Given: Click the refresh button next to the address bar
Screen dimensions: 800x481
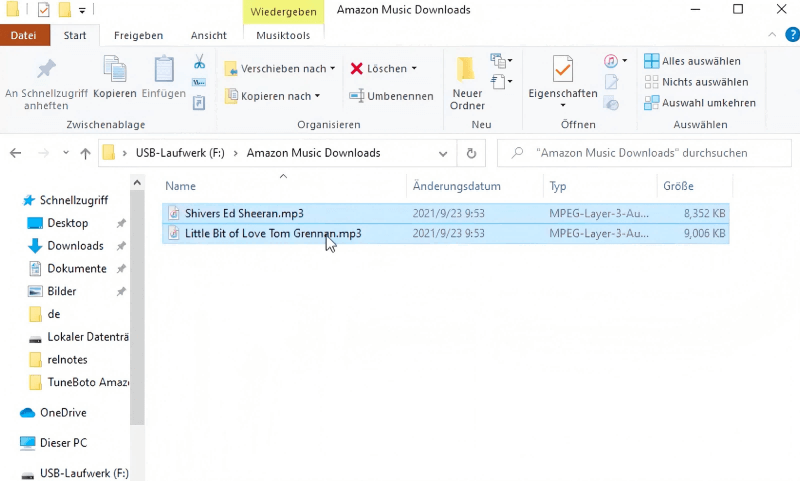Looking at the screenshot, I should pos(471,153).
